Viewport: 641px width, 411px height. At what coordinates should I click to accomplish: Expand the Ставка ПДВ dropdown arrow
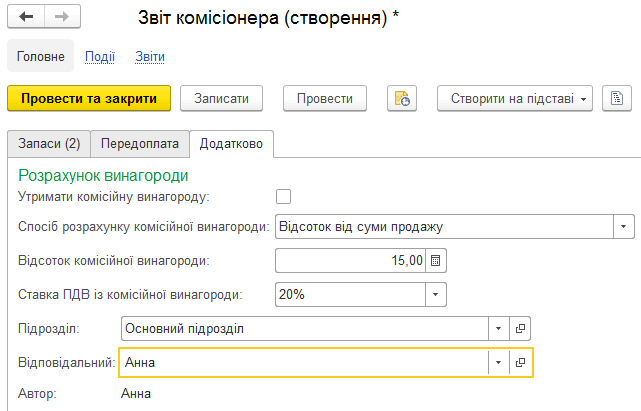click(x=436, y=294)
